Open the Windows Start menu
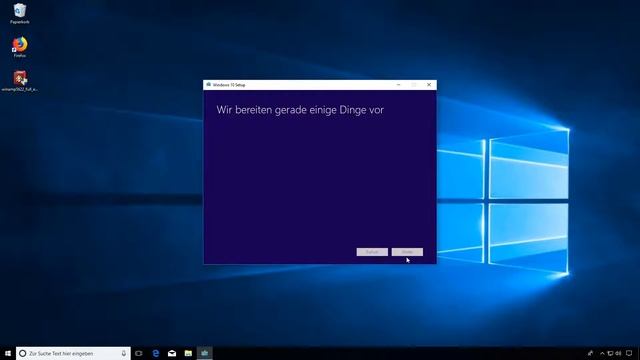The height and width of the screenshot is (360, 640). [8, 353]
